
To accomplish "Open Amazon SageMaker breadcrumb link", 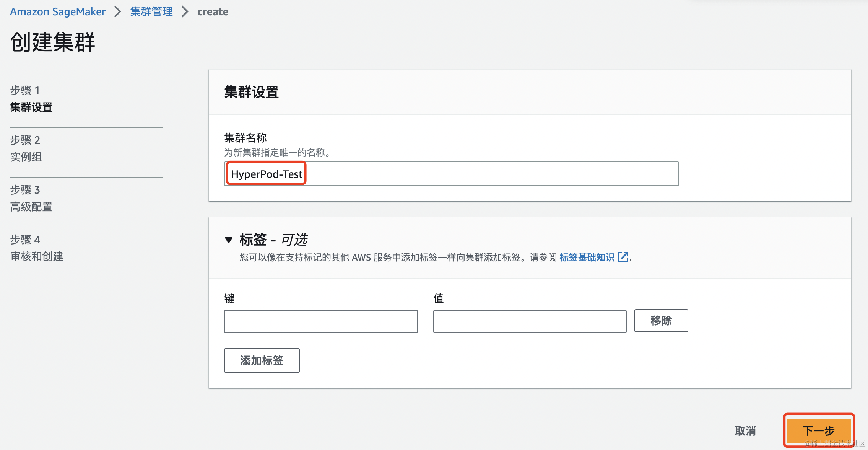I will [x=58, y=11].
